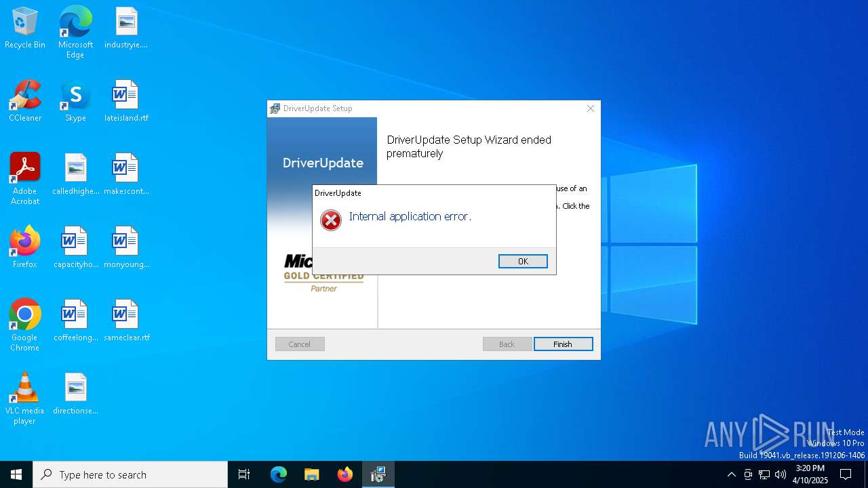
Task: Open Task View from the taskbar
Action: (244, 474)
